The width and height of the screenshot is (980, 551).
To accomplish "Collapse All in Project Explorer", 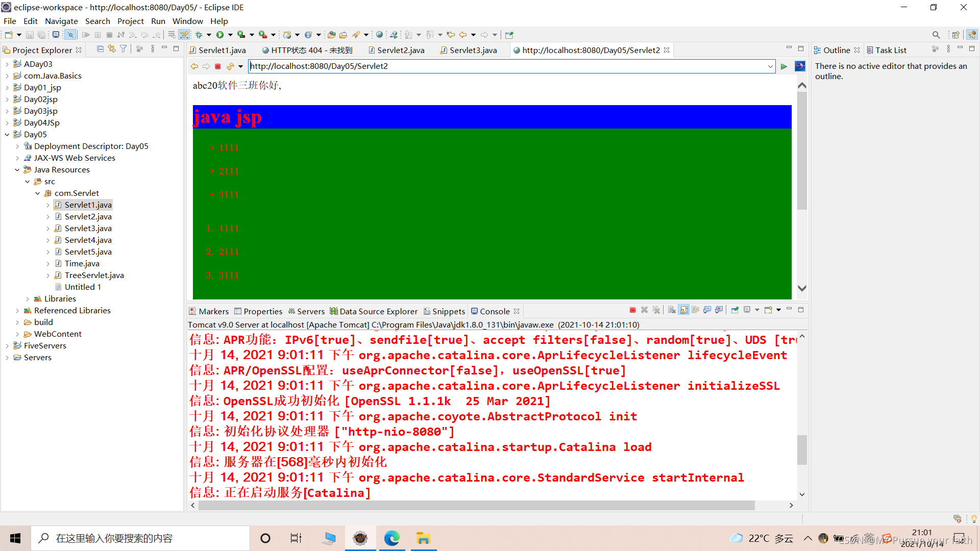I will coord(100,49).
